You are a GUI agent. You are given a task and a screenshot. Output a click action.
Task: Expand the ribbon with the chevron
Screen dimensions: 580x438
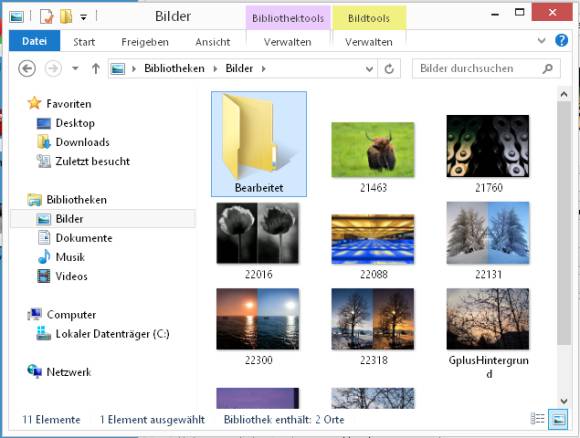(541, 40)
